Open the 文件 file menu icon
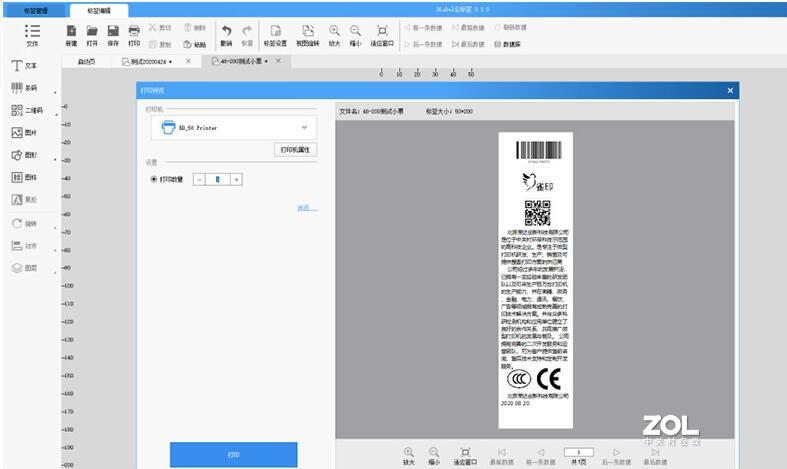Screen dimensions: 787x469 pyautogui.click(x=32, y=31)
